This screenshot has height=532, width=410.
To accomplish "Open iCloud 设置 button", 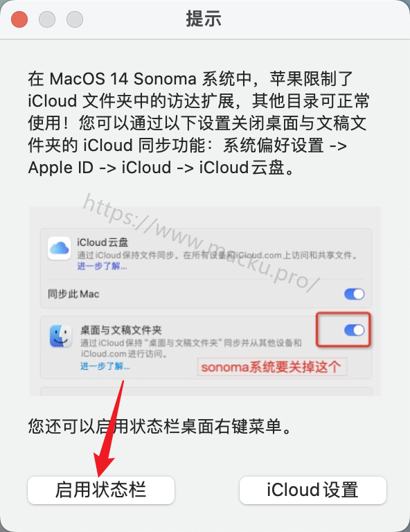I will pyautogui.click(x=312, y=490).
